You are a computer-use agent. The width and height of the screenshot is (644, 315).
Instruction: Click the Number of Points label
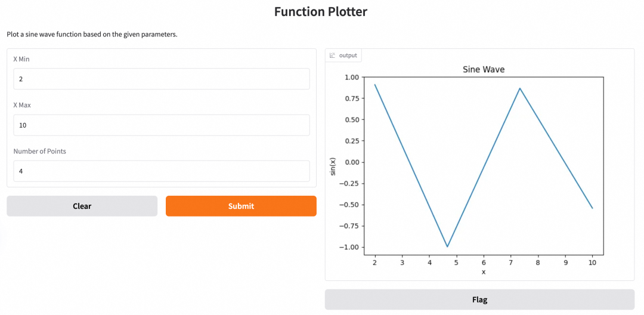[40, 151]
